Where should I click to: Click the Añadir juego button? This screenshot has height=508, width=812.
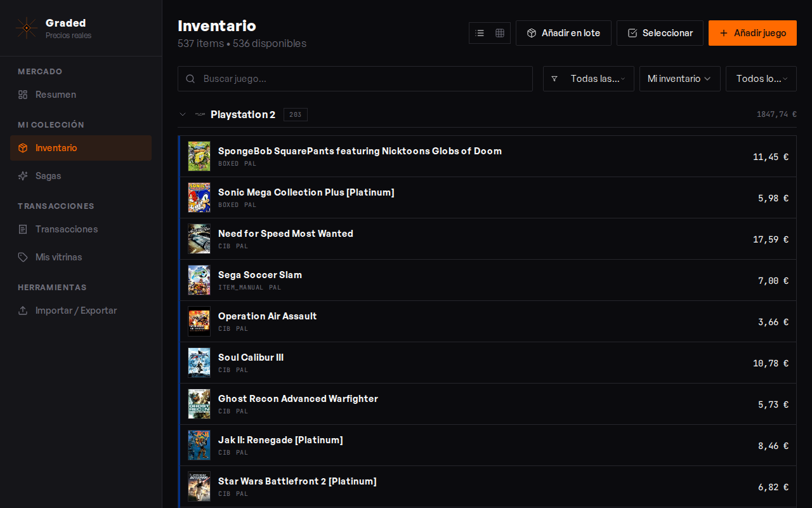[752, 33]
